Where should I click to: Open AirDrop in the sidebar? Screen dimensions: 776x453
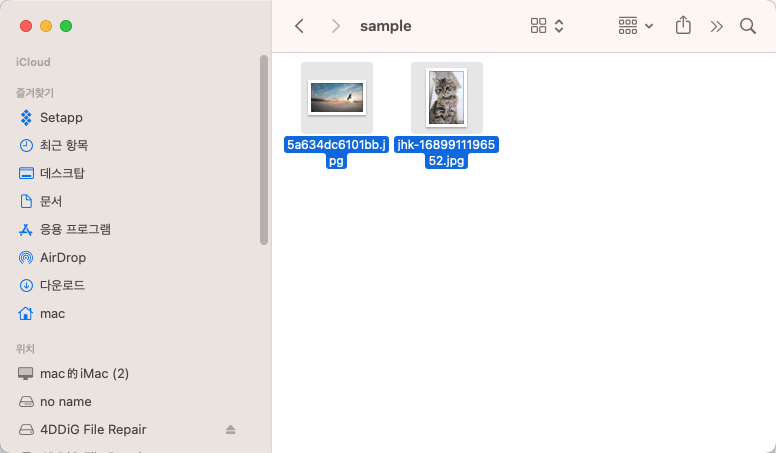coord(62,257)
